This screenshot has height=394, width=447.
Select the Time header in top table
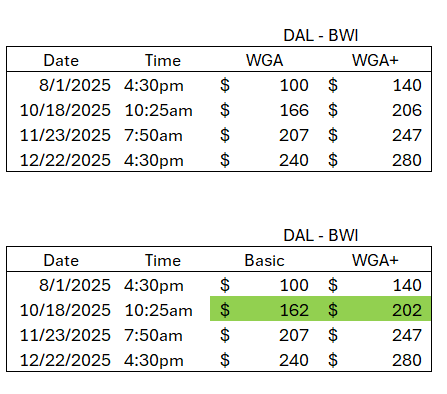pos(163,60)
